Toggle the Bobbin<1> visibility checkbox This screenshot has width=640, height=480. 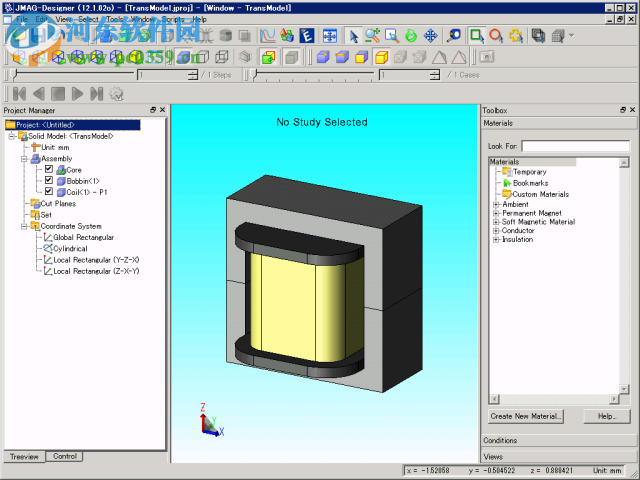49,181
